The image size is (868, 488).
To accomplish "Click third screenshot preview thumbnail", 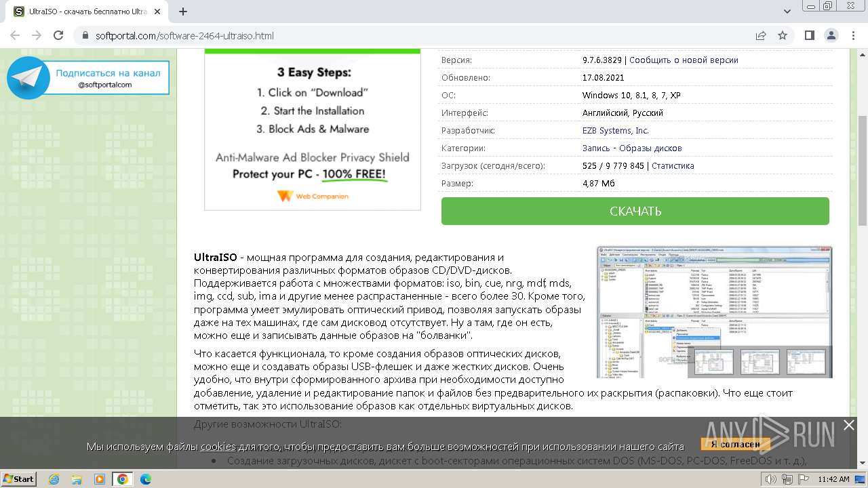I will click(806, 361).
